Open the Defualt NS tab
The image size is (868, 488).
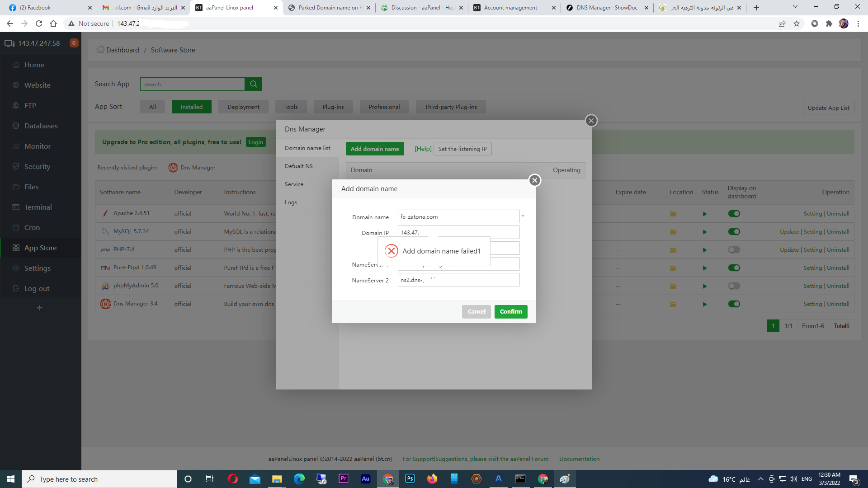[x=299, y=166]
